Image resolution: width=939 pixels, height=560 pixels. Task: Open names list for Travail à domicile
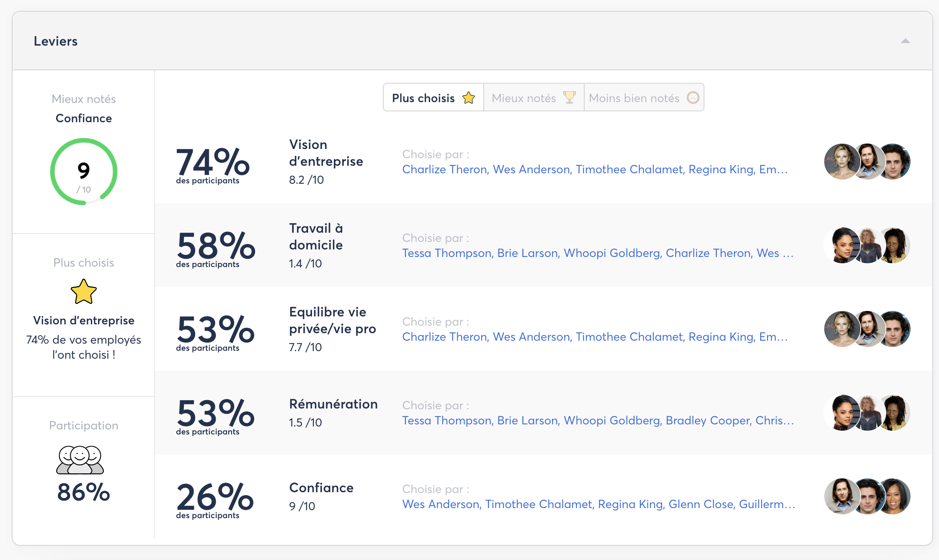pos(597,253)
